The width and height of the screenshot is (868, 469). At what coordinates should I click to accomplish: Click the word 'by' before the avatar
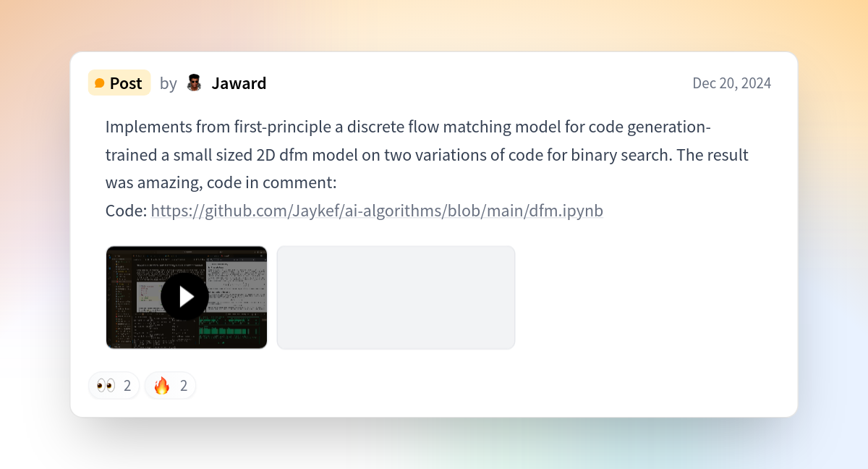pyautogui.click(x=169, y=83)
